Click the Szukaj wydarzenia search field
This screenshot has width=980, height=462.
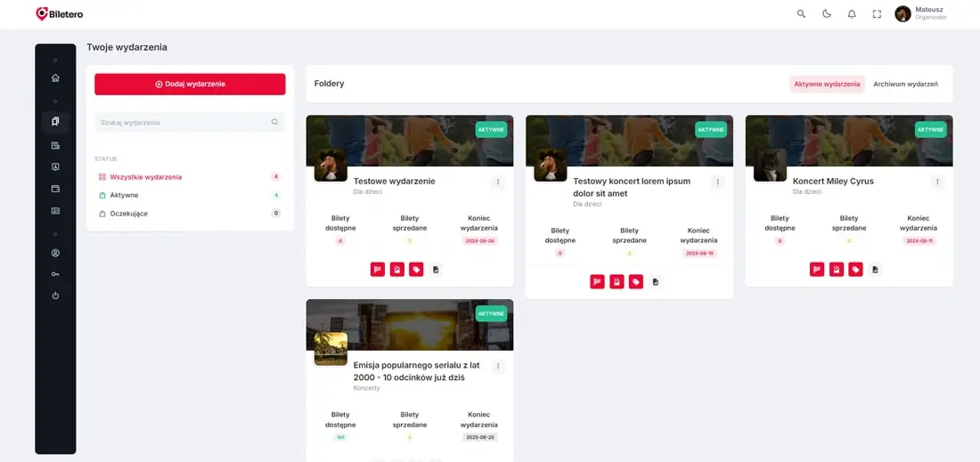click(x=183, y=122)
